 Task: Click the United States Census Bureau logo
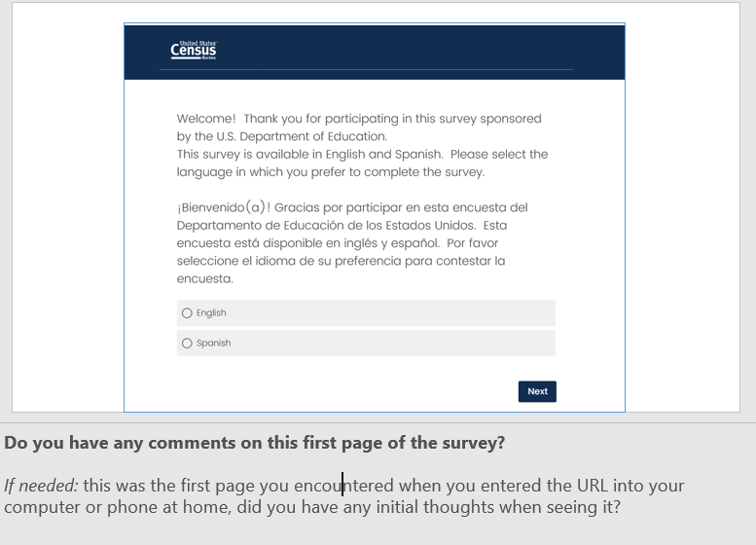[x=194, y=50]
